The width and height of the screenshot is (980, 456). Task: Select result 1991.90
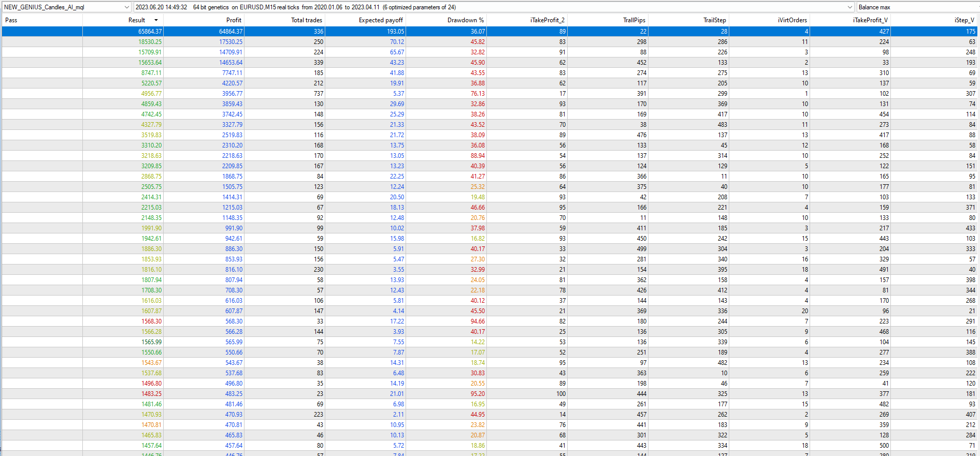[151, 228]
